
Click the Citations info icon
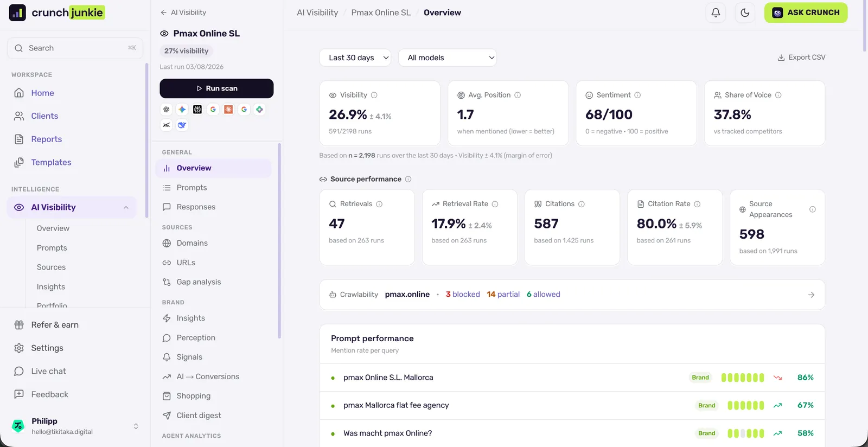pos(582,204)
